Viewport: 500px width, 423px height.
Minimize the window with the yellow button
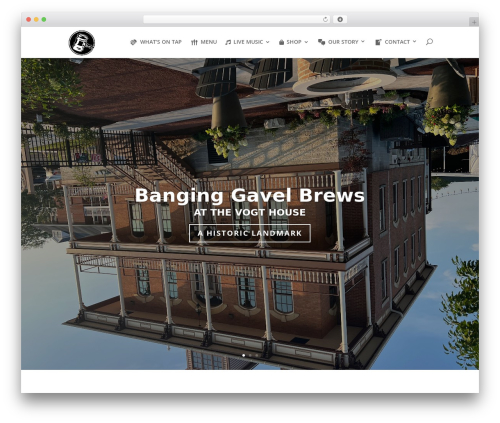point(36,19)
